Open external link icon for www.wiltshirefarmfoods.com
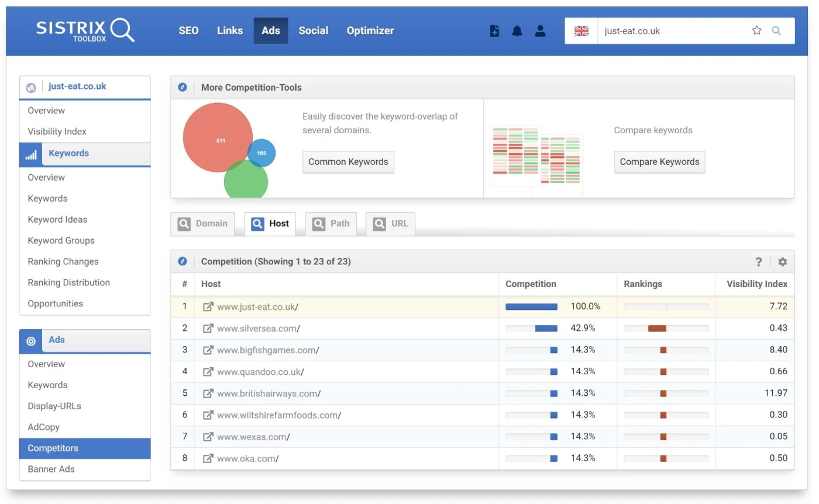Image resolution: width=819 pixels, height=504 pixels. tap(208, 415)
